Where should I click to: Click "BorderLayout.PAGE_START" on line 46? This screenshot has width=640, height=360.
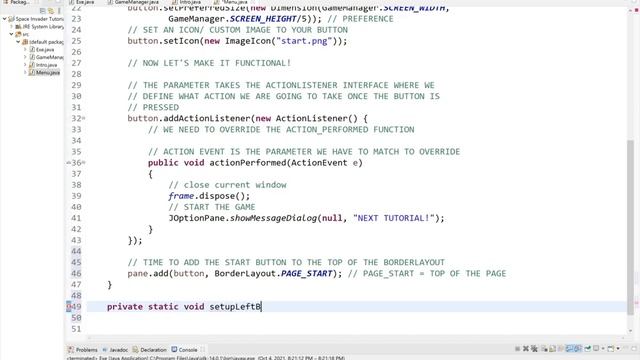(273, 273)
